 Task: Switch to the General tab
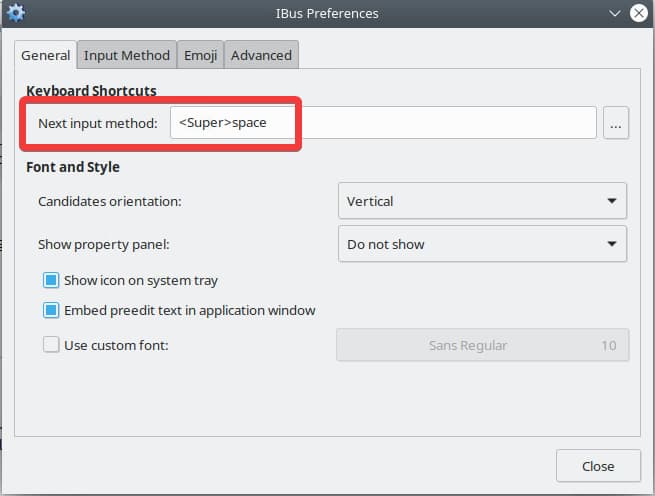pyautogui.click(x=46, y=56)
